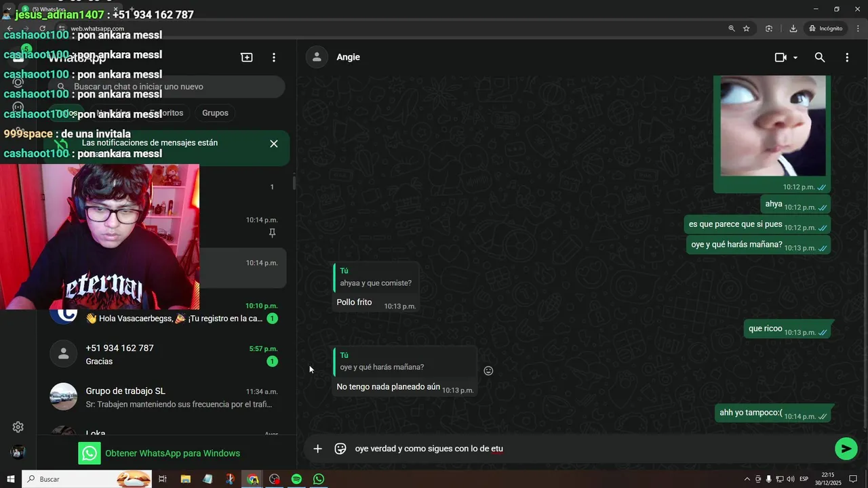Start a new chat in WhatsApp

click(x=247, y=58)
